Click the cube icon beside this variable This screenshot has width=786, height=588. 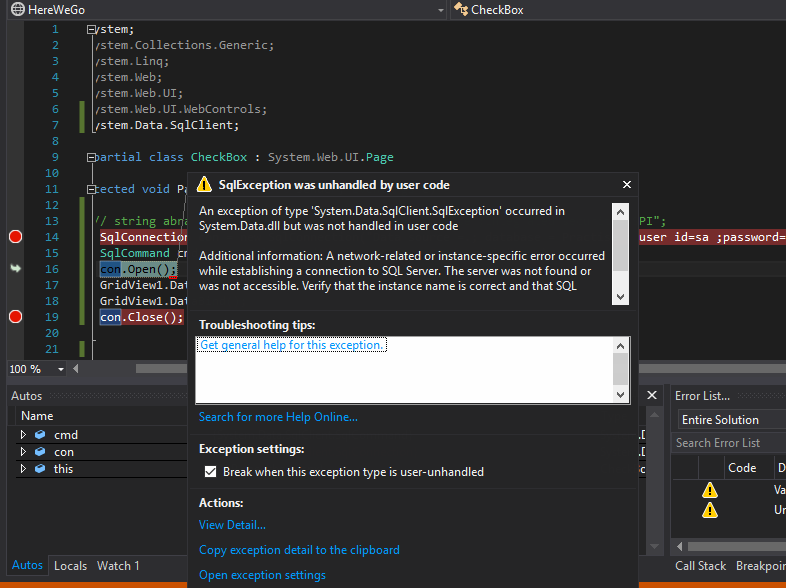pyautogui.click(x=40, y=469)
